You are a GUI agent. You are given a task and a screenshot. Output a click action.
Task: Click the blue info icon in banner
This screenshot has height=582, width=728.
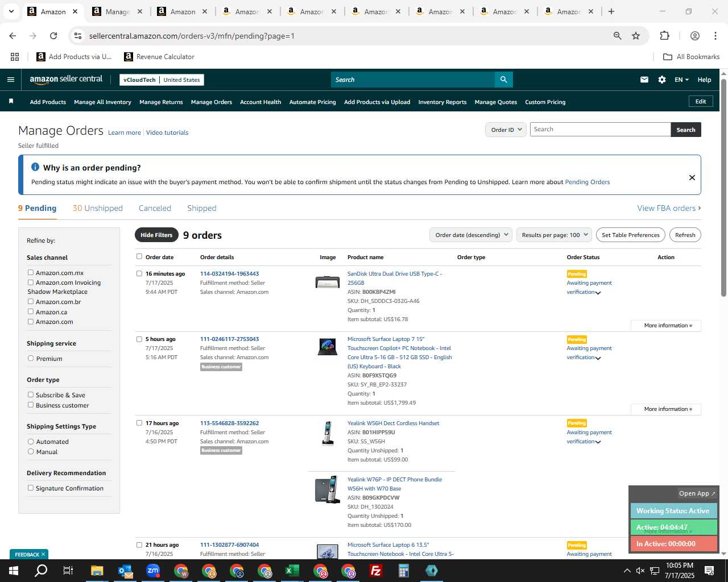coord(35,167)
